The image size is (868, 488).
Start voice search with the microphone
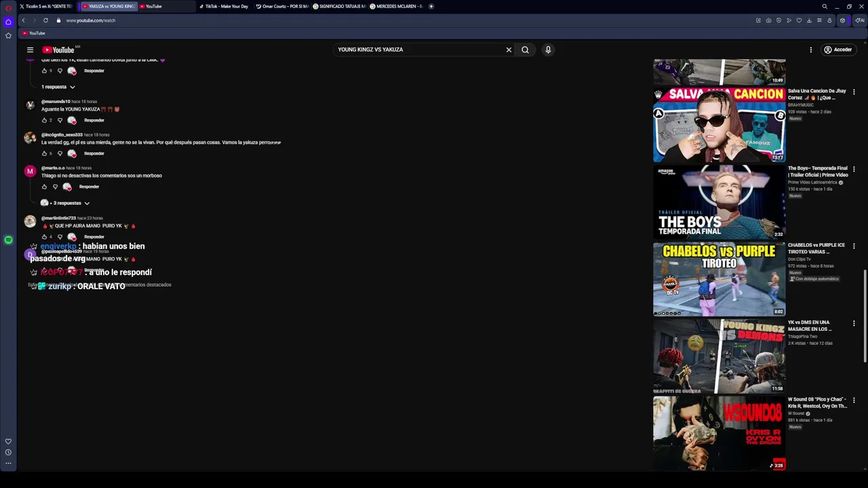tap(548, 49)
